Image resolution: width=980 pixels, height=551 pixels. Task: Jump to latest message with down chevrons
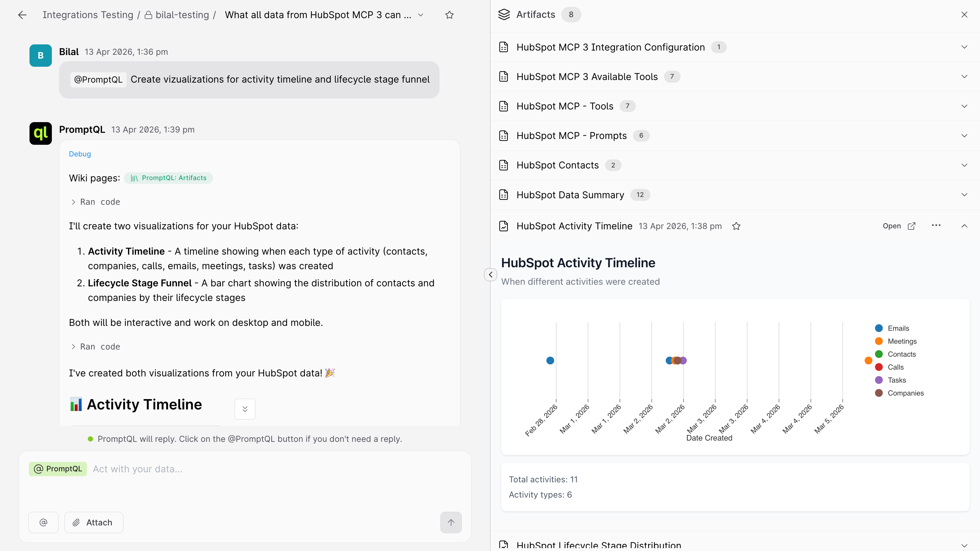point(245,409)
